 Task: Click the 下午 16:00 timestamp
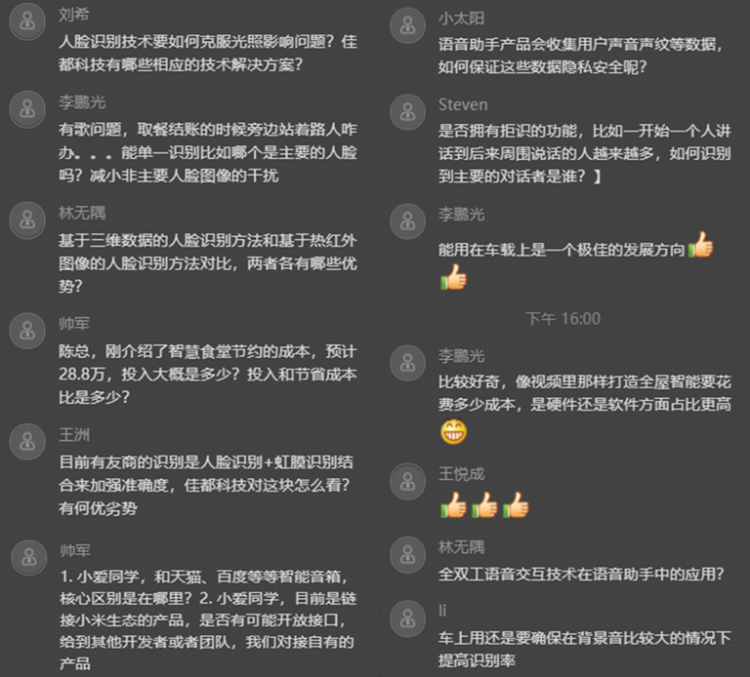(563, 319)
